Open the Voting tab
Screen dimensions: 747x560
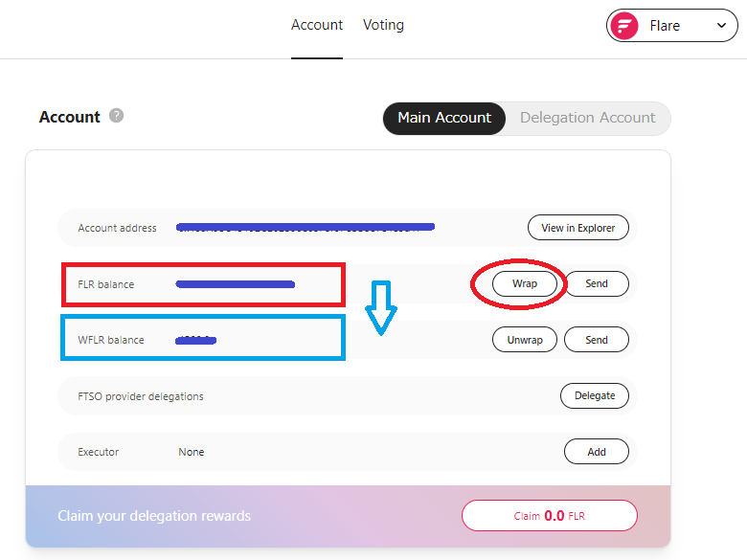pyautogui.click(x=383, y=25)
